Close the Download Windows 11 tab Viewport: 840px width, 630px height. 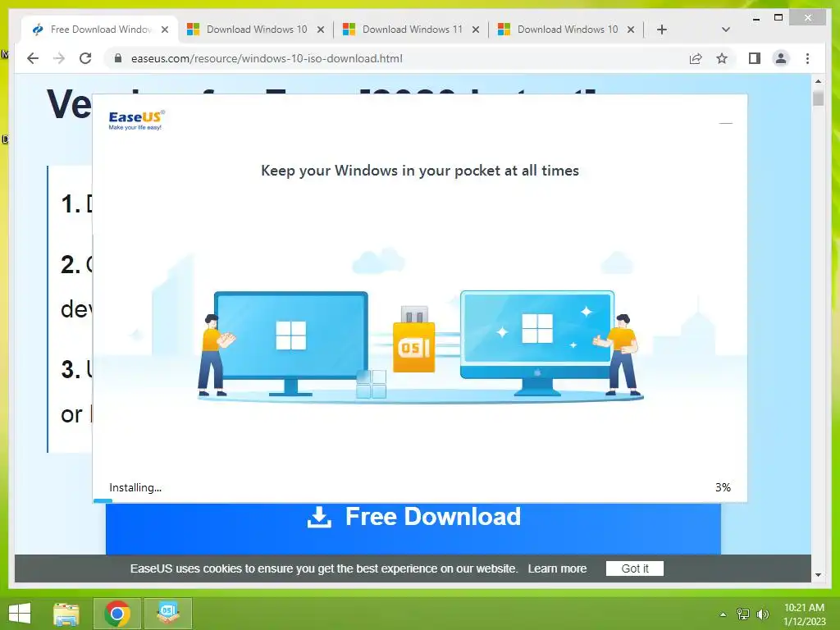click(476, 30)
